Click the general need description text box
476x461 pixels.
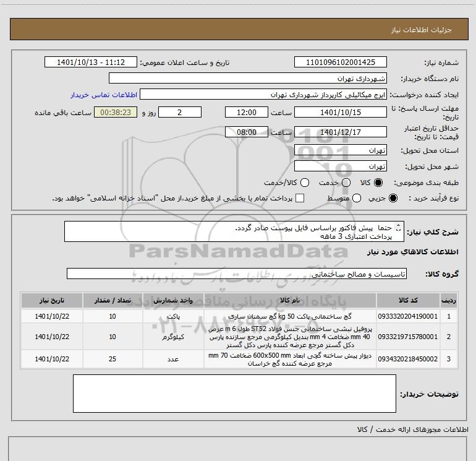coord(234,231)
